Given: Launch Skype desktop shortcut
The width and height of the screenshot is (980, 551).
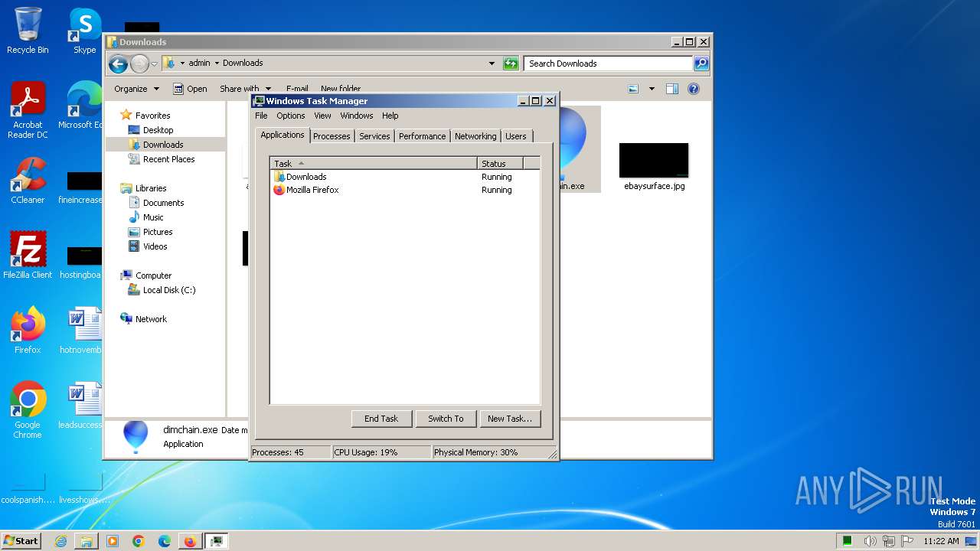Looking at the screenshot, I should click(x=84, y=31).
